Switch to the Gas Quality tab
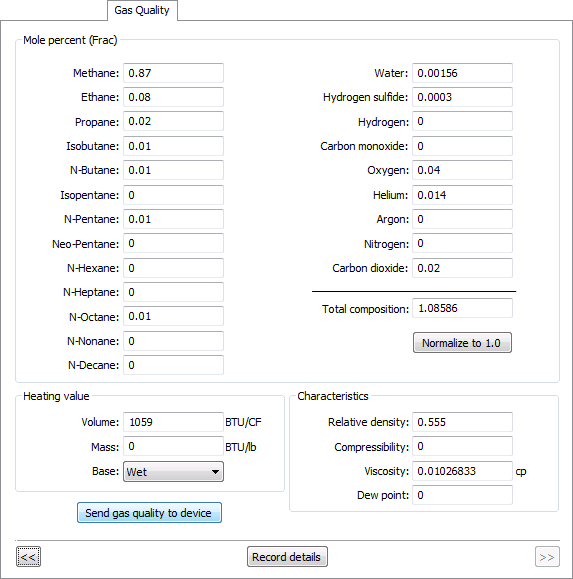573x579 pixels. (x=142, y=10)
